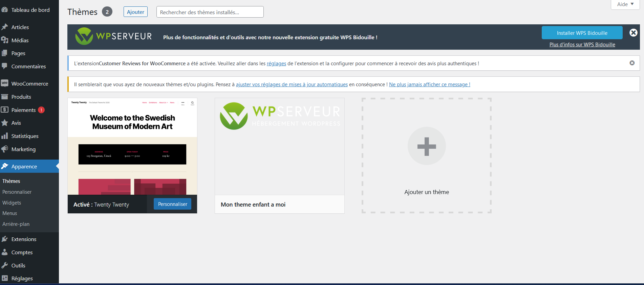Image resolution: width=644 pixels, height=285 pixels.
Task: Open the Widgets submenu item
Action: point(12,203)
